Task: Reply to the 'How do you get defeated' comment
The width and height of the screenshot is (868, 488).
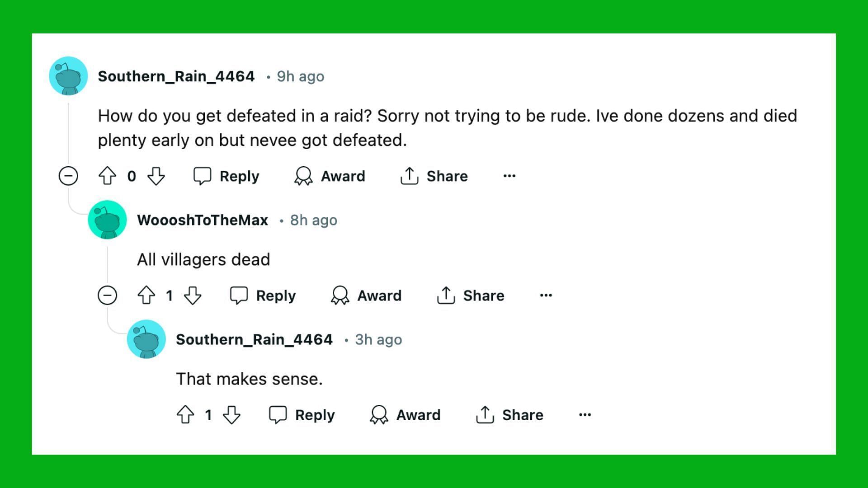Action: pyautogui.click(x=226, y=176)
